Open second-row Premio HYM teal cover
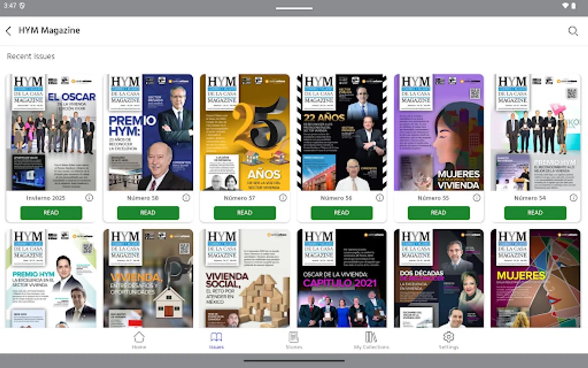 (51, 278)
